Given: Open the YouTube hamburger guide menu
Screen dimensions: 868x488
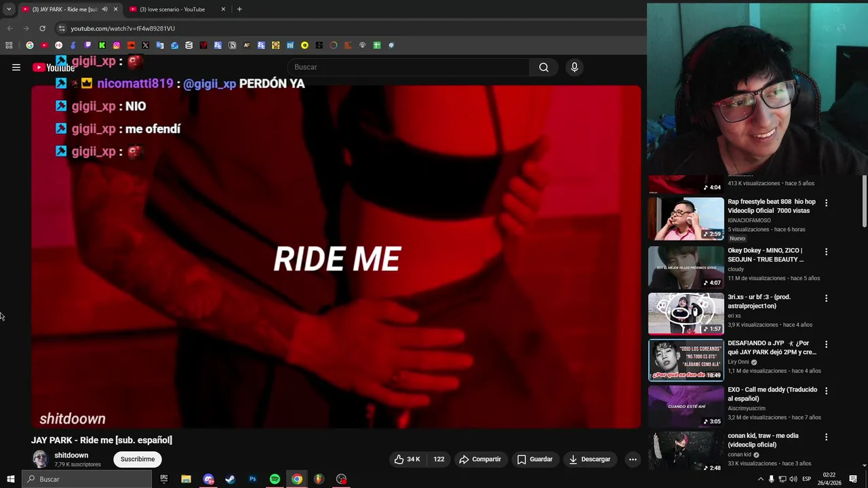Looking at the screenshot, I should pyautogui.click(x=16, y=67).
